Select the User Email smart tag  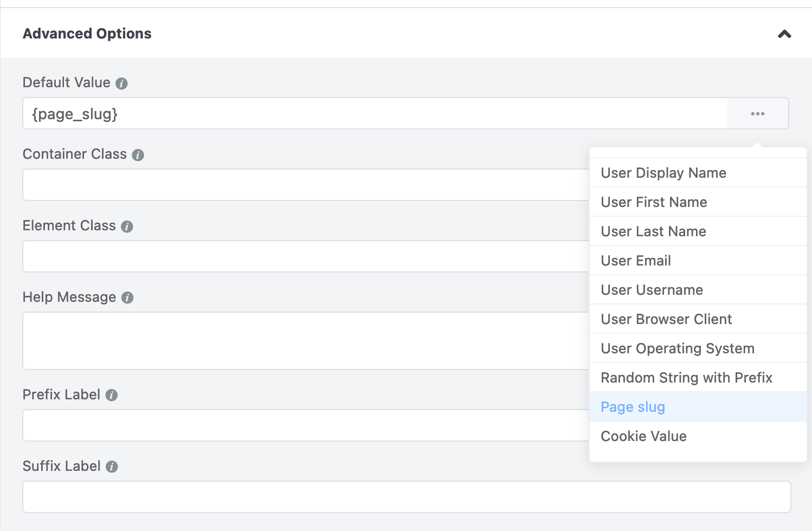point(635,261)
